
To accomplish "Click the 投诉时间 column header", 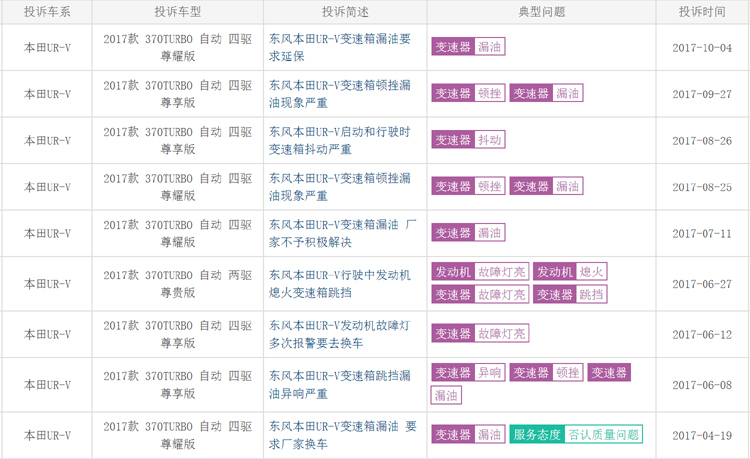I will pyautogui.click(x=702, y=12).
